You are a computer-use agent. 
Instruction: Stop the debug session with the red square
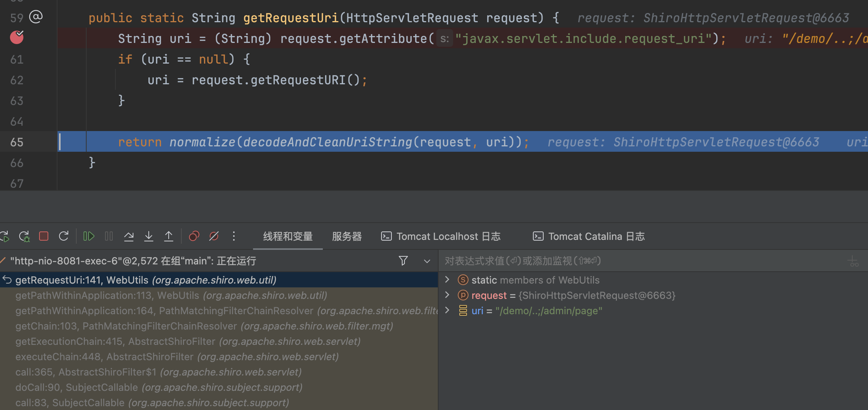click(x=44, y=236)
